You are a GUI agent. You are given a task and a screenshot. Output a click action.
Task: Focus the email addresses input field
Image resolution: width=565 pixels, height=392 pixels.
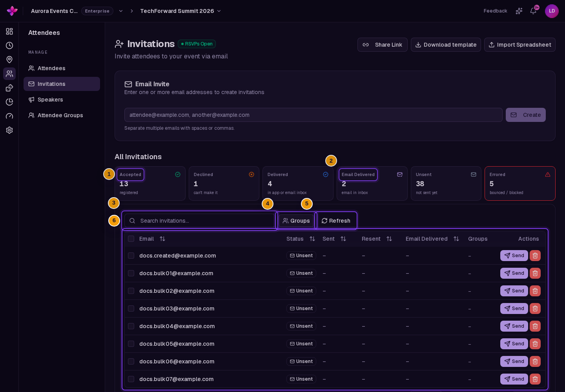[313, 115]
